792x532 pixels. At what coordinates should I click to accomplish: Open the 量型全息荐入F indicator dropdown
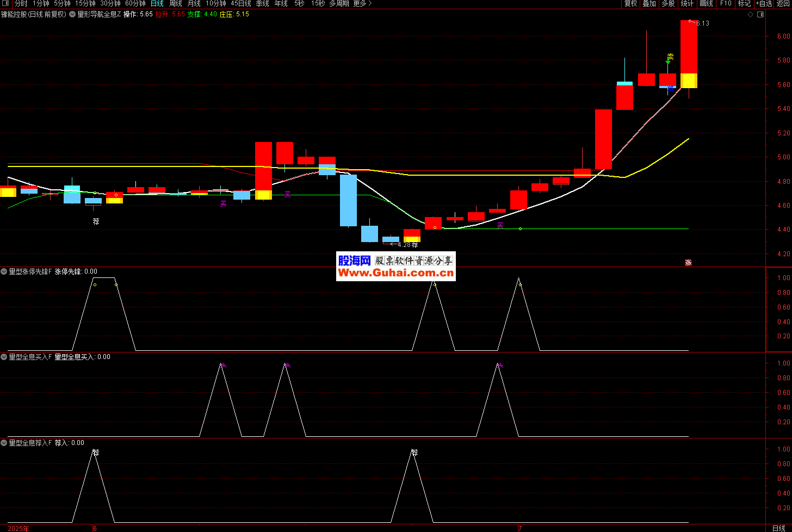(x=4, y=443)
